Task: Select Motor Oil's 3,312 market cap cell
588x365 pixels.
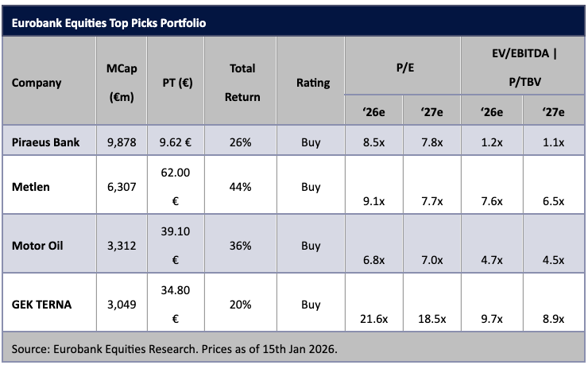Action: 122,245
